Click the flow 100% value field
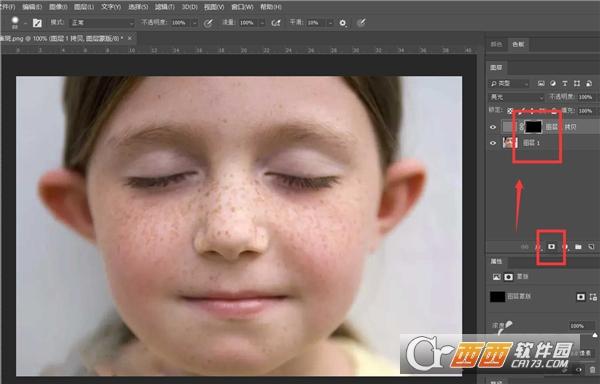The height and width of the screenshot is (384, 600). coord(248,23)
